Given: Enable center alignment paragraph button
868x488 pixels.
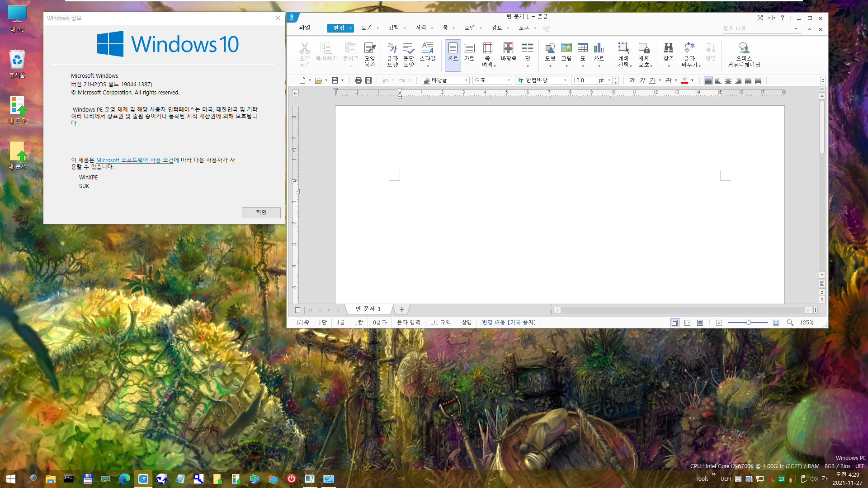Looking at the screenshot, I should point(728,80).
